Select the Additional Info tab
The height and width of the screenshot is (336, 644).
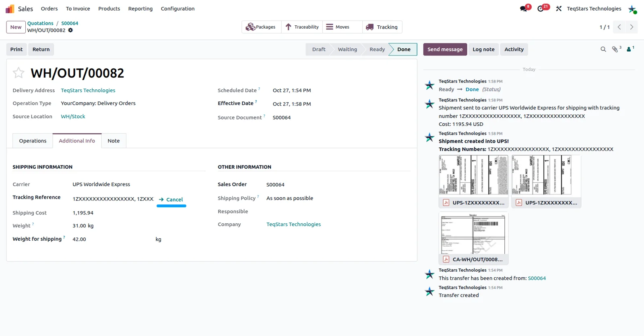(x=77, y=141)
